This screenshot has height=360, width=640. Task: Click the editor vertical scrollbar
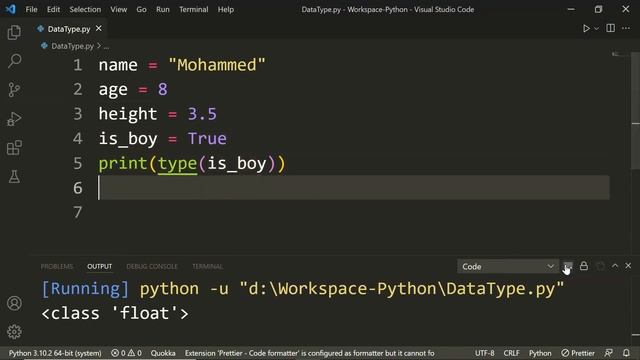coord(636,110)
